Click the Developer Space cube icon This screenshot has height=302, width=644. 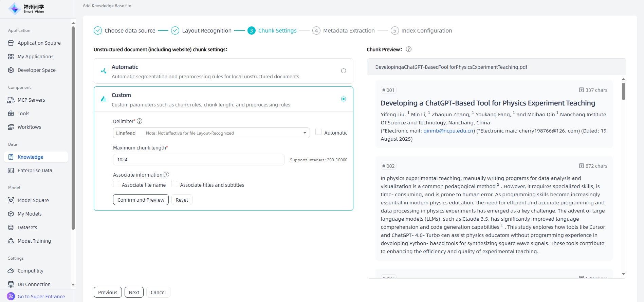pos(11,70)
